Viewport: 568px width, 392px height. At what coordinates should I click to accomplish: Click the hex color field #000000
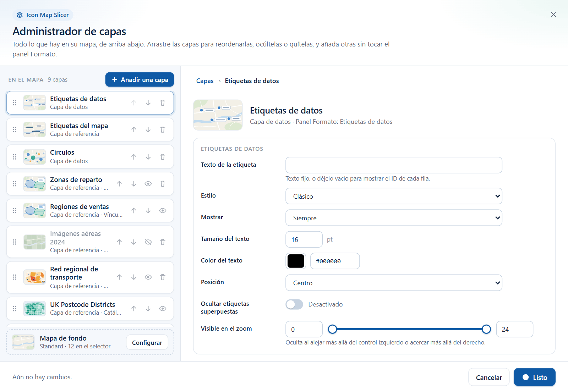pos(335,261)
